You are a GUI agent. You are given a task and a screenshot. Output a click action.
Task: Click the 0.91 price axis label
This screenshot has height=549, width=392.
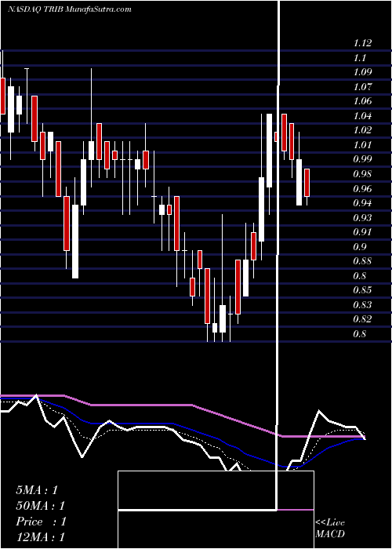(x=362, y=232)
